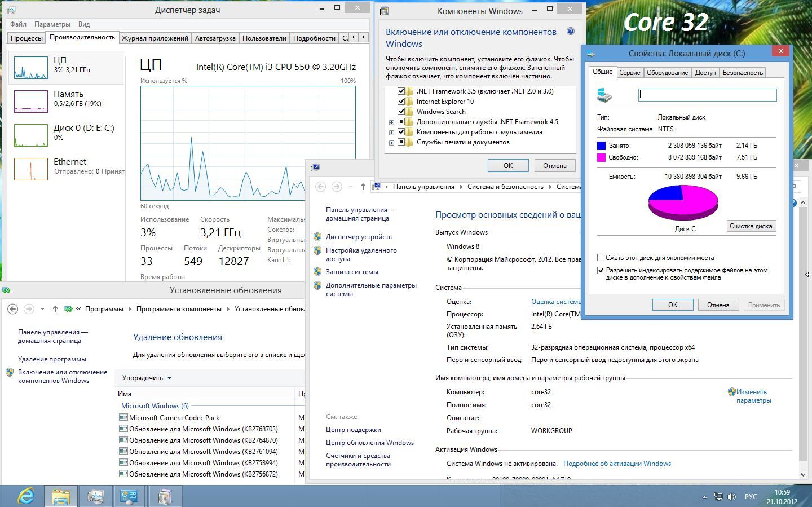Expand multimedia components tree node
Screen dimensions: 812x507
click(x=391, y=133)
